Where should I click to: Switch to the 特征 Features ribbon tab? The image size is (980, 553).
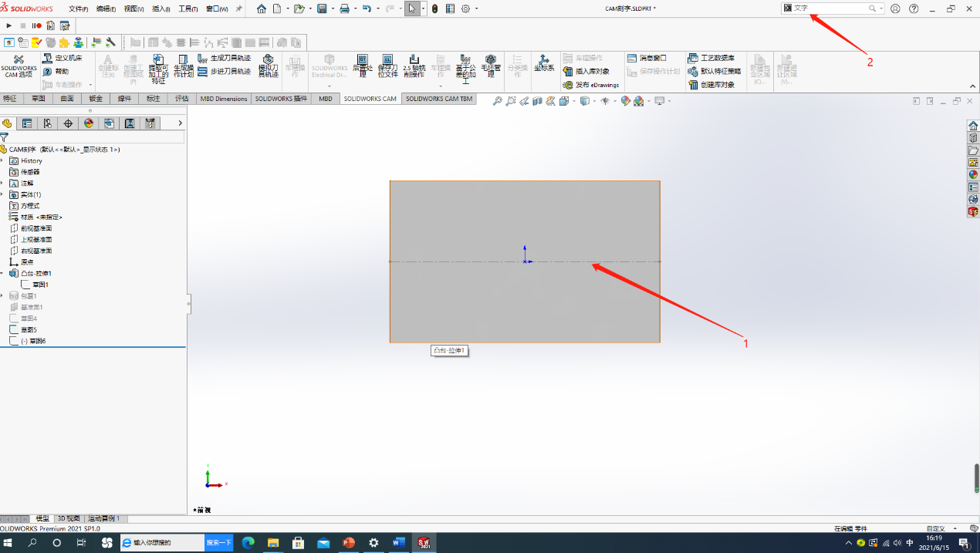[x=10, y=99]
